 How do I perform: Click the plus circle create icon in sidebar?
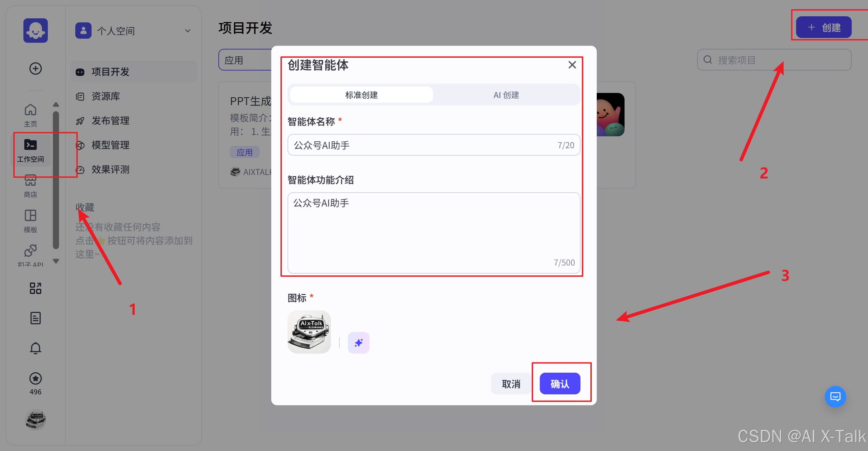[x=35, y=68]
